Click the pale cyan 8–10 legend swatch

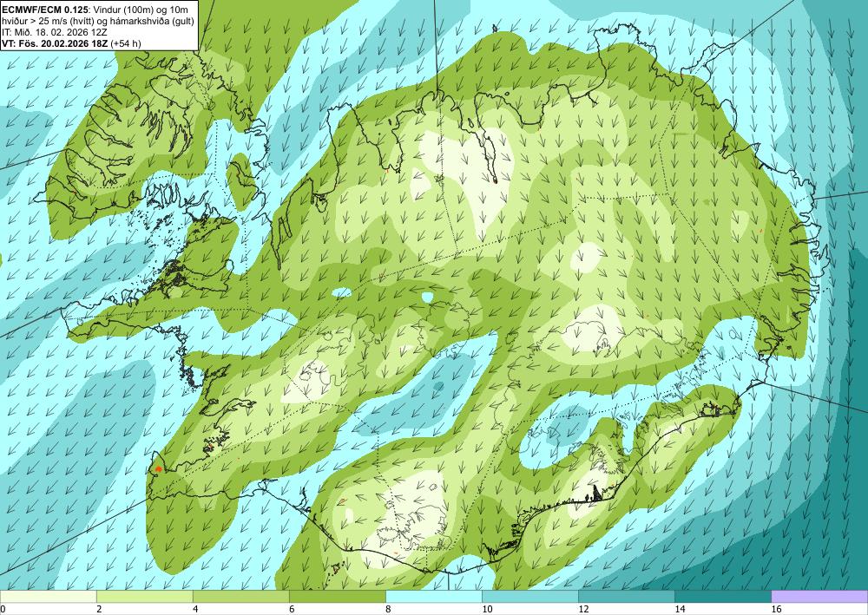pyautogui.click(x=433, y=597)
